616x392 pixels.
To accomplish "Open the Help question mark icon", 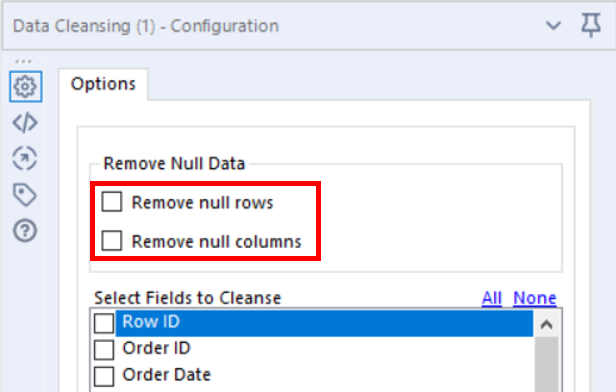I will click(x=25, y=230).
